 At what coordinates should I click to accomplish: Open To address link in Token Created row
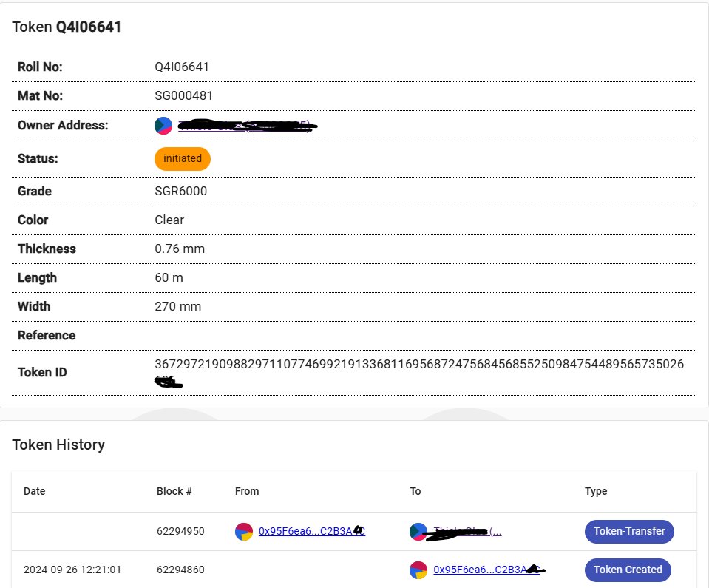pyautogui.click(x=487, y=570)
